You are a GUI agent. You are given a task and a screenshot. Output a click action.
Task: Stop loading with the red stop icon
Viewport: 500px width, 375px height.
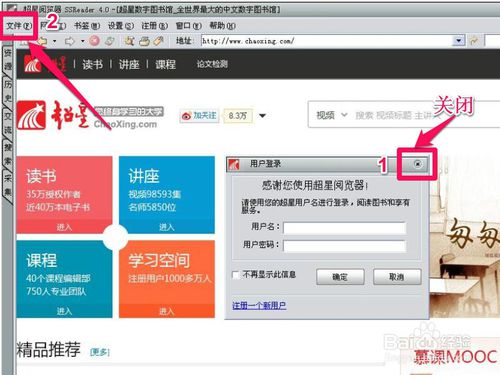[95, 41]
